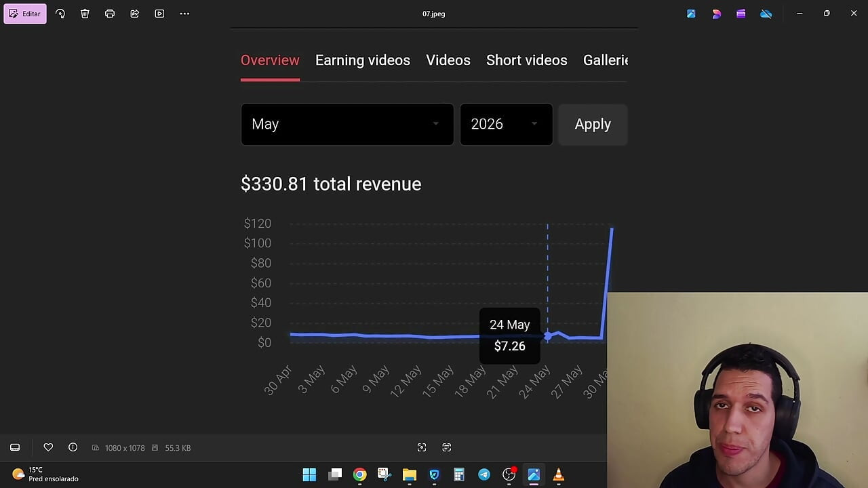Click the $330.81 total revenue heading
868x488 pixels.
[x=331, y=184]
